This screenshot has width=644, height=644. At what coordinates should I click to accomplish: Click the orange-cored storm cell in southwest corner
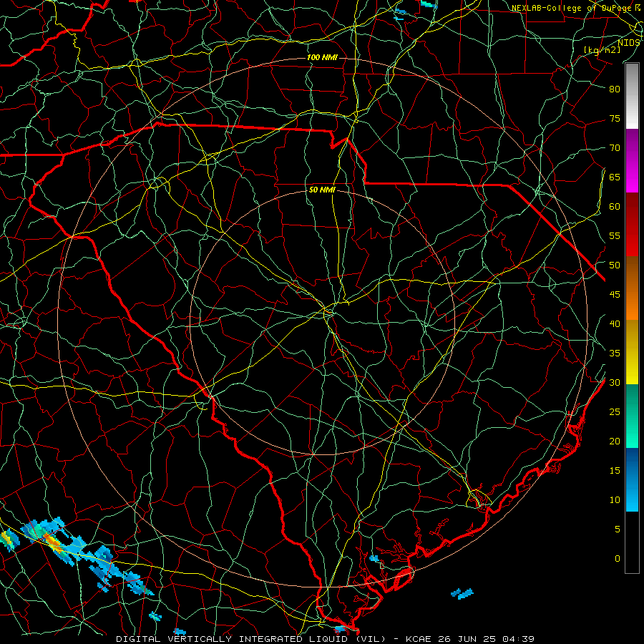[x=52, y=542]
